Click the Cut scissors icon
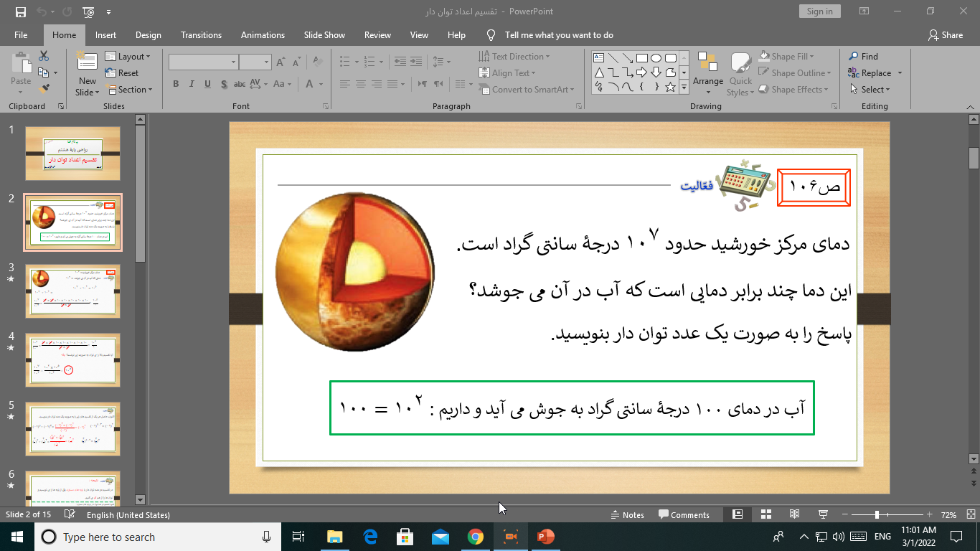The width and height of the screenshot is (980, 551). coord(44,56)
